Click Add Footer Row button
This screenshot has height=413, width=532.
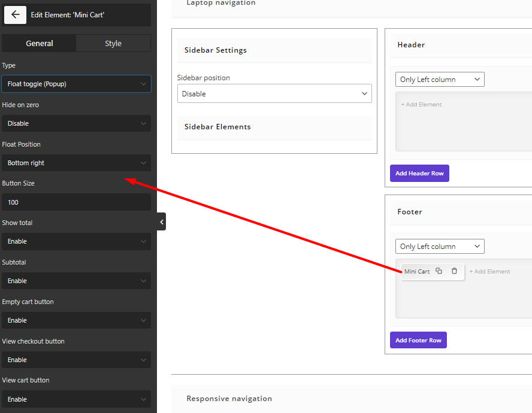click(x=418, y=340)
